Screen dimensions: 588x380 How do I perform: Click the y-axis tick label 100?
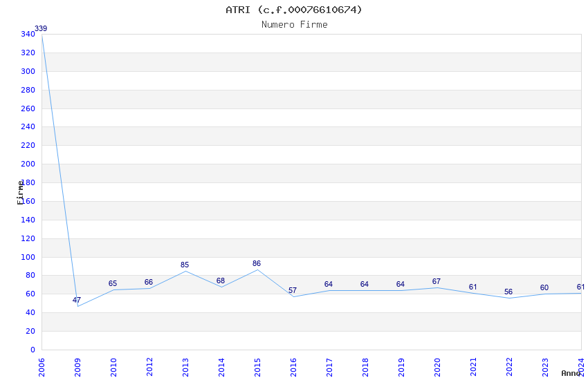[x=28, y=257]
